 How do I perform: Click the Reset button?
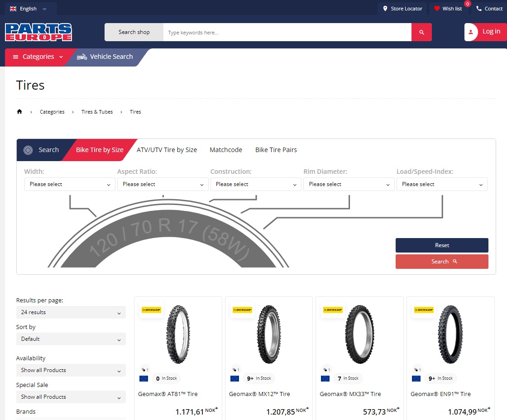(442, 245)
